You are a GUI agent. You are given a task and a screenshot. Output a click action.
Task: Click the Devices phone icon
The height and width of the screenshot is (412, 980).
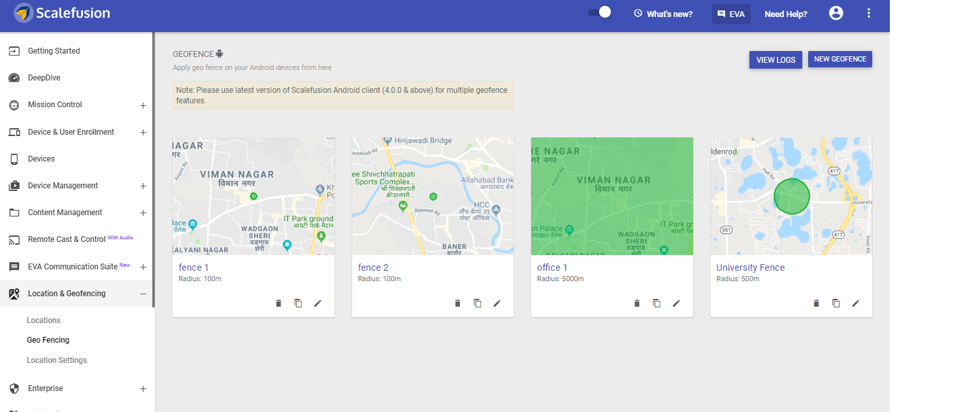tap(14, 159)
